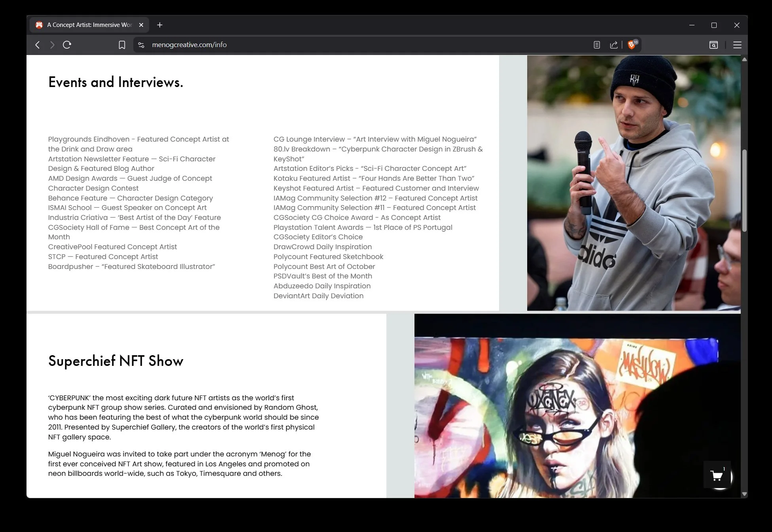The image size is (772, 532).
Task: Open the sidebar panel icon
Action: tap(713, 45)
